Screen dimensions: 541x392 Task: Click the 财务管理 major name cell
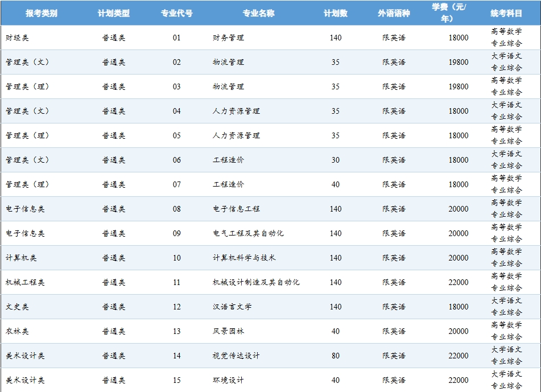coord(228,38)
